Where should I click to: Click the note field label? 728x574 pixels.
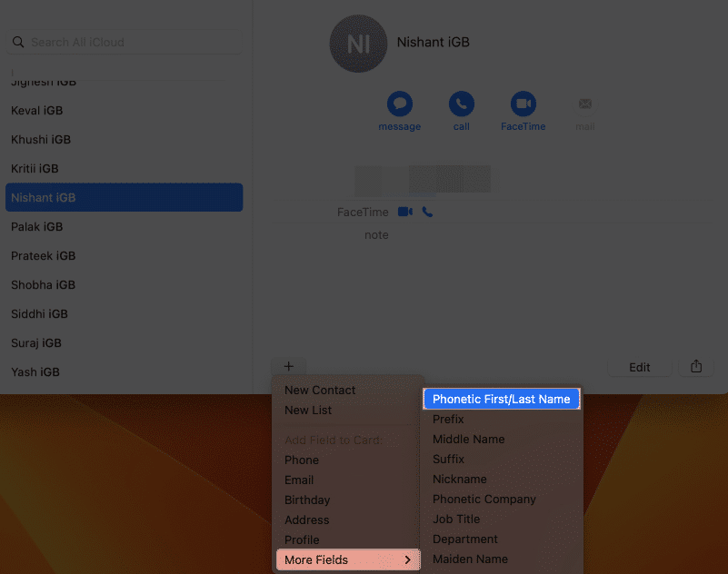[x=376, y=235]
